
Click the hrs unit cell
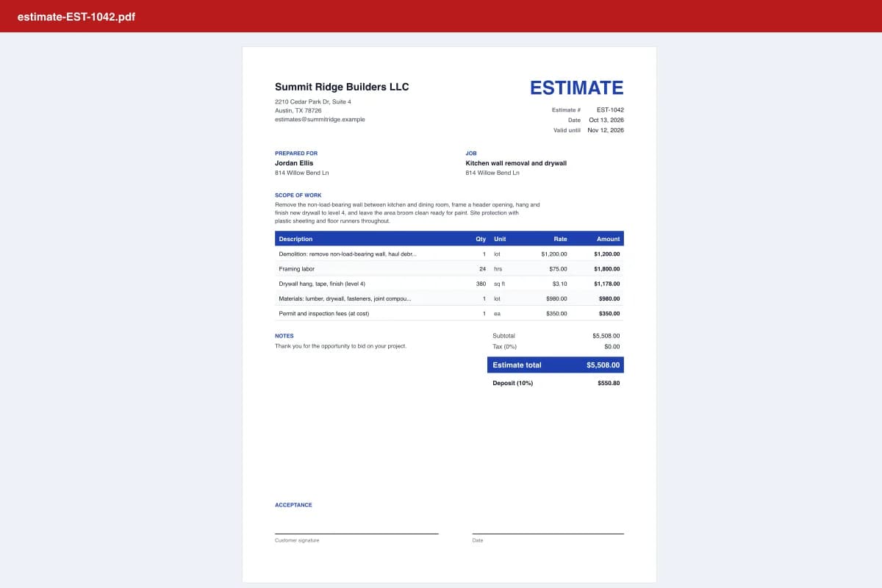pos(498,269)
